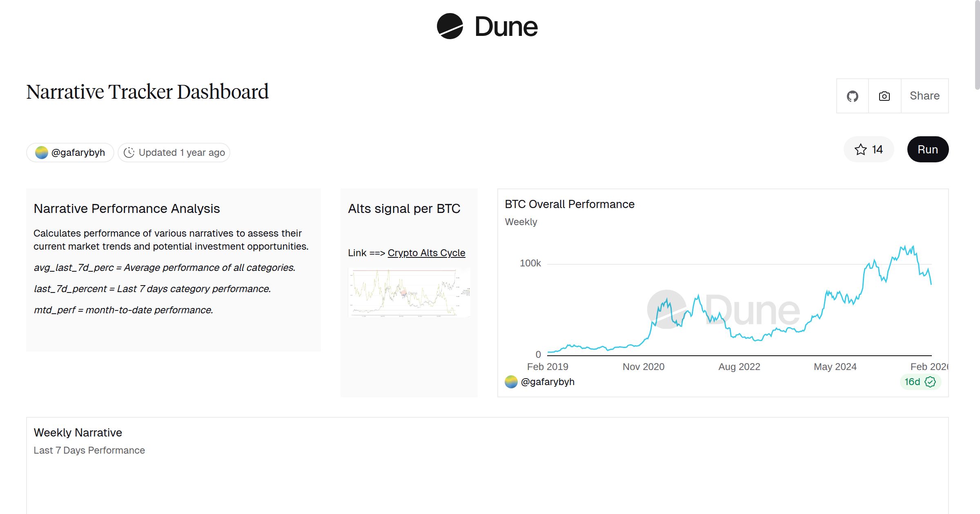Click the verified checkmark badge next to 16d
The image size is (980, 514).
pyautogui.click(x=930, y=382)
